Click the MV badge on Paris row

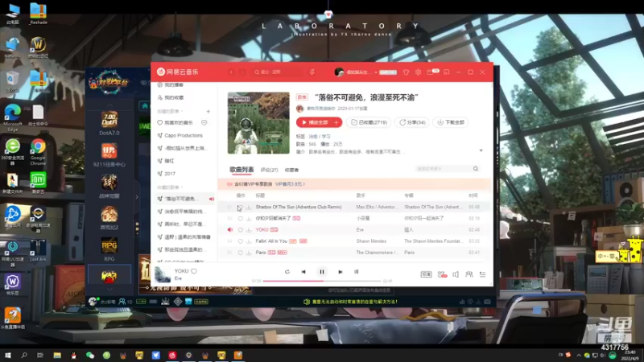click(x=283, y=253)
